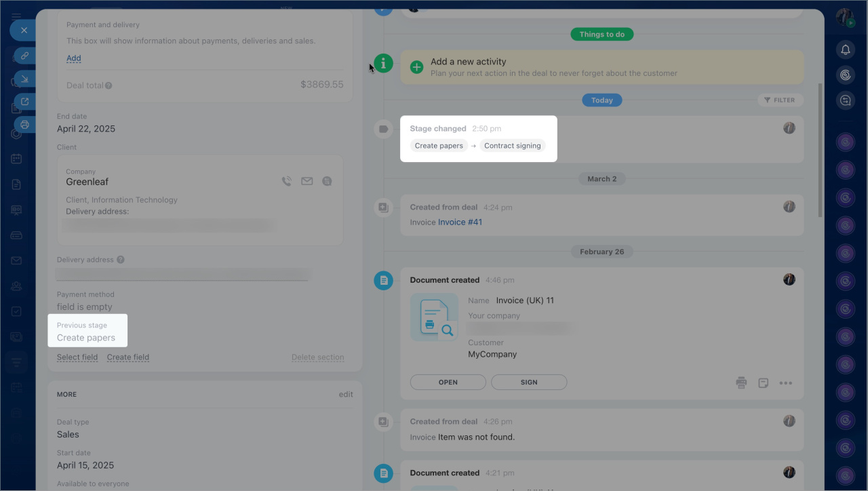Click the note icon in document card
This screenshot has width=868, height=491.
764,383
